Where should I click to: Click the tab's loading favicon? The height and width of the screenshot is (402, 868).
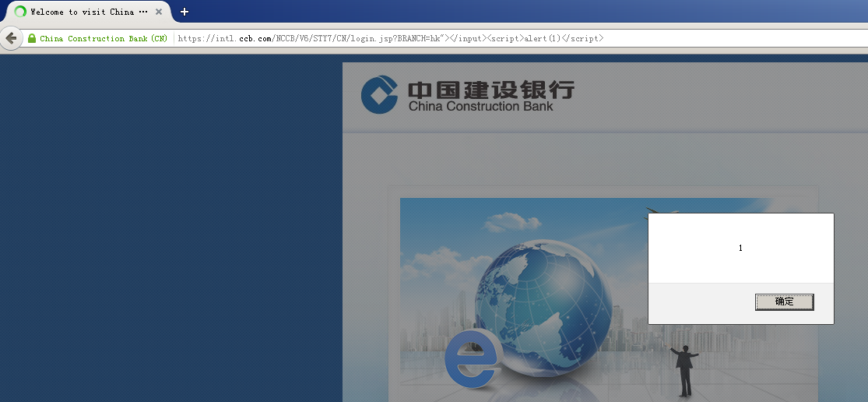click(x=20, y=12)
